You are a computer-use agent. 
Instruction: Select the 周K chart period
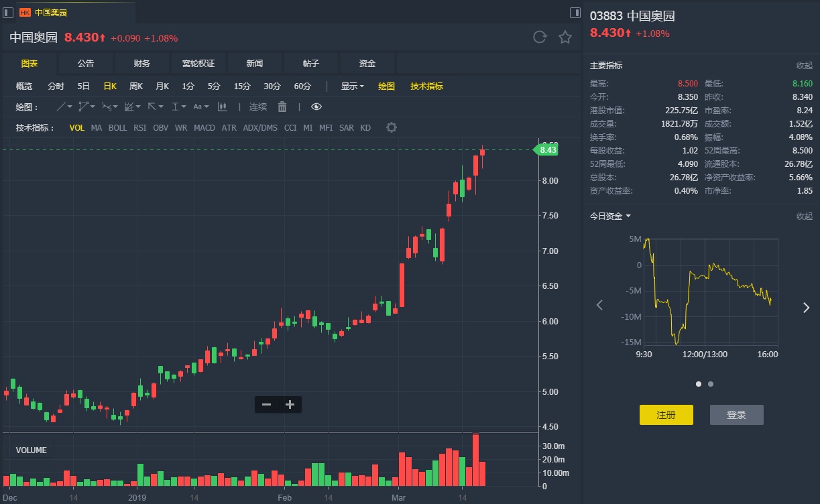pyautogui.click(x=136, y=86)
